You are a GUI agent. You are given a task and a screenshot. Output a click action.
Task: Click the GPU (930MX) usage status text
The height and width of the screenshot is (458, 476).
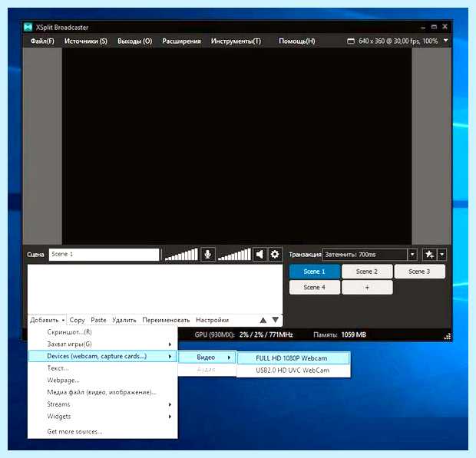point(244,334)
